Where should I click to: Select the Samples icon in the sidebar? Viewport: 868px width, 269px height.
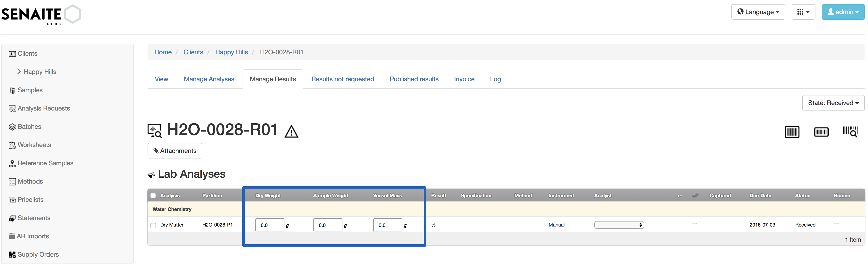[x=12, y=90]
